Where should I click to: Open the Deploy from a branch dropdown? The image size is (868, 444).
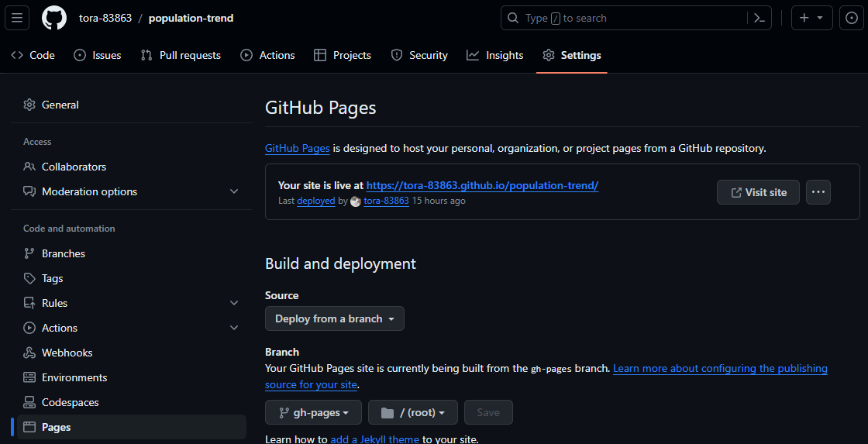335,319
